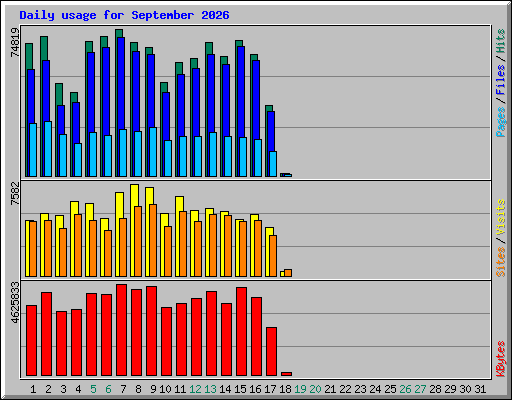Click the orange sites bar for day 4
This screenshot has width=512, height=400.
[78, 245]
